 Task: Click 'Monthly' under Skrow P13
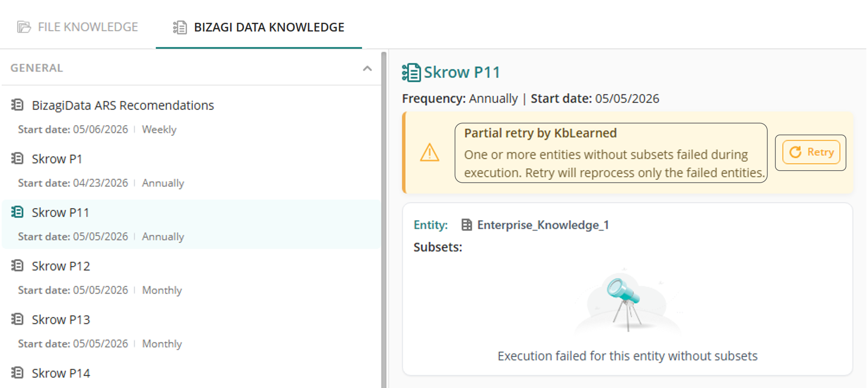(162, 344)
